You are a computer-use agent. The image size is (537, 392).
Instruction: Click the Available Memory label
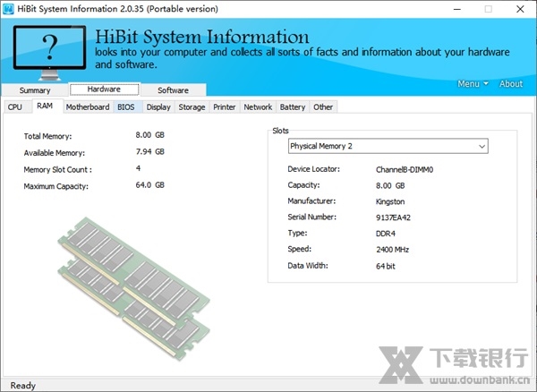click(54, 153)
